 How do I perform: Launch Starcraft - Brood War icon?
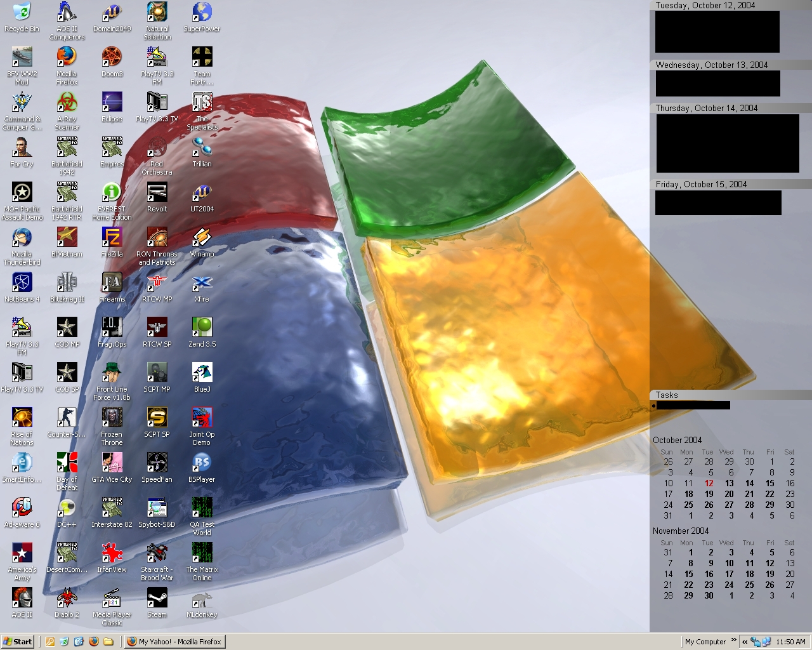[x=157, y=562]
